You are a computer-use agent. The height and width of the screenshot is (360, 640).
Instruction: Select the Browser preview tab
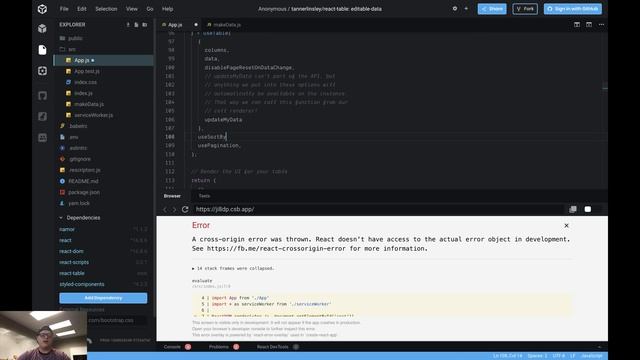tap(172, 196)
